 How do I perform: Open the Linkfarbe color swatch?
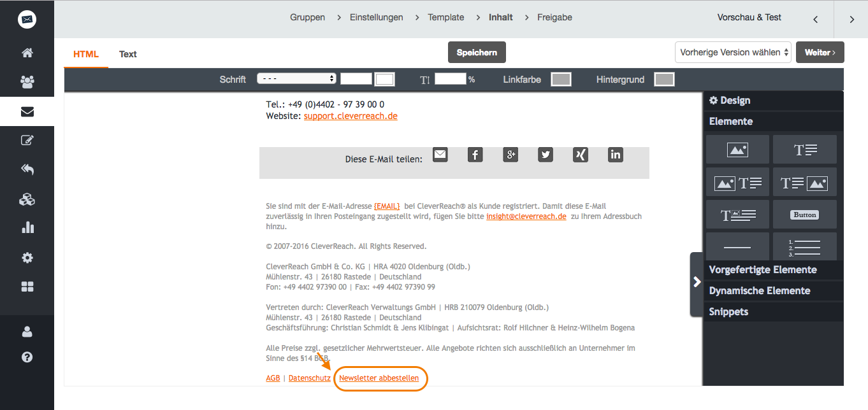coord(561,80)
